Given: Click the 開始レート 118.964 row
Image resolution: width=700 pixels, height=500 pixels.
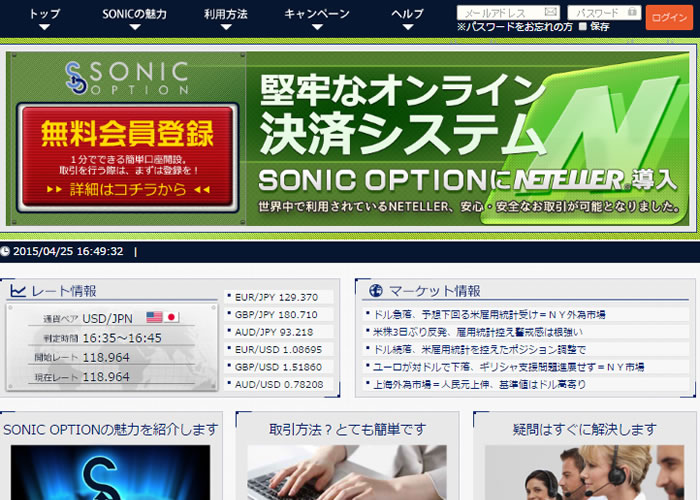Looking at the screenshot, I should coord(111,358).
